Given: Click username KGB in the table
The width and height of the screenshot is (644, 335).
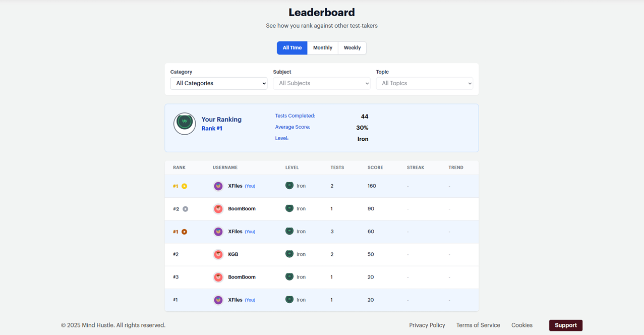Looking at the screenshot, I should click(233, 254).
